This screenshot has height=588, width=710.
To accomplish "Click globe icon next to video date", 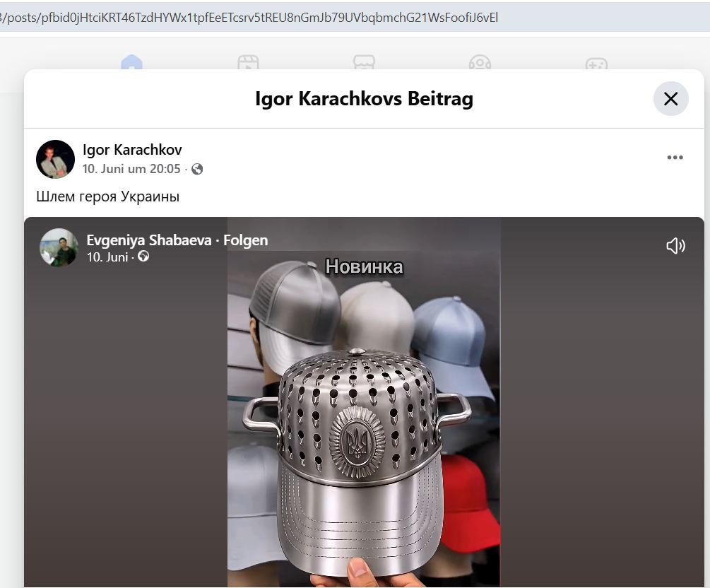I will tap(143, 257).
